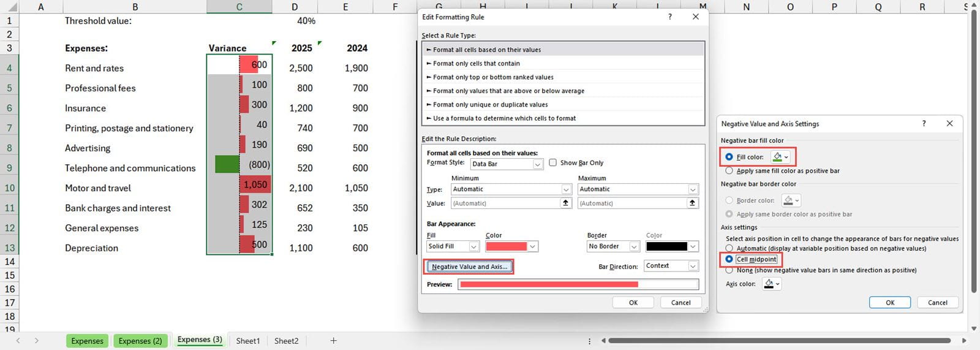Switch to the Expenses sheet tab
Screen dimensions: 980x350
tap(87, 341)
